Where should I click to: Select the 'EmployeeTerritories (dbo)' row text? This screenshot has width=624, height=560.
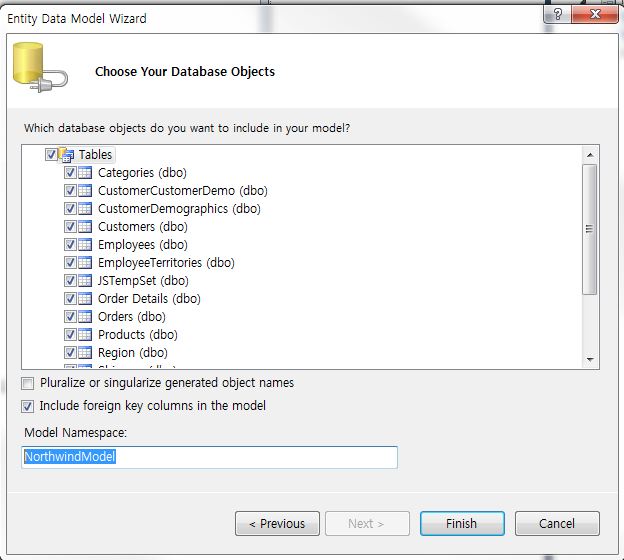click(x=166, y=263)
